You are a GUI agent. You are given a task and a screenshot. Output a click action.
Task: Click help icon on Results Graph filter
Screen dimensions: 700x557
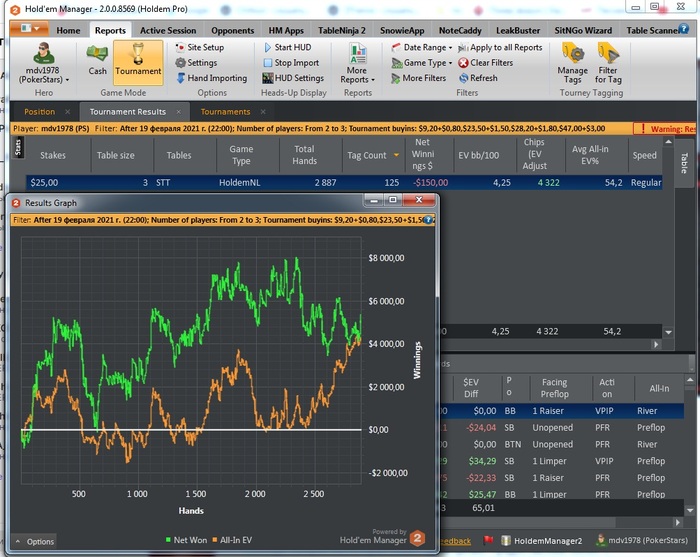tap(428, 220)
